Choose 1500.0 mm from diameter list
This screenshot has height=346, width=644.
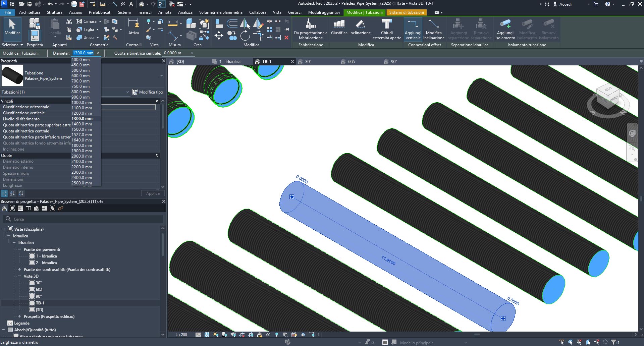(82, 129)
